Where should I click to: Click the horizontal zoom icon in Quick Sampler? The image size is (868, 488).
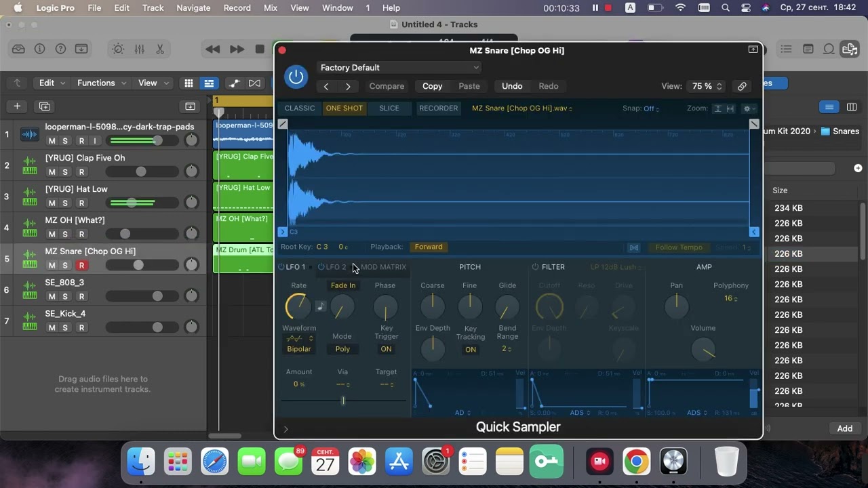[x=730, y=108]
